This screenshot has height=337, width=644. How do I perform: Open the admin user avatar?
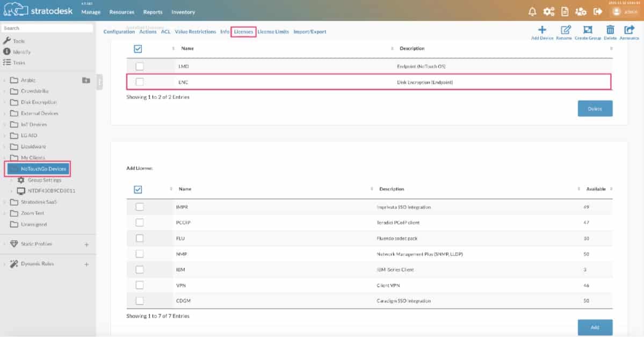[616, 12]
